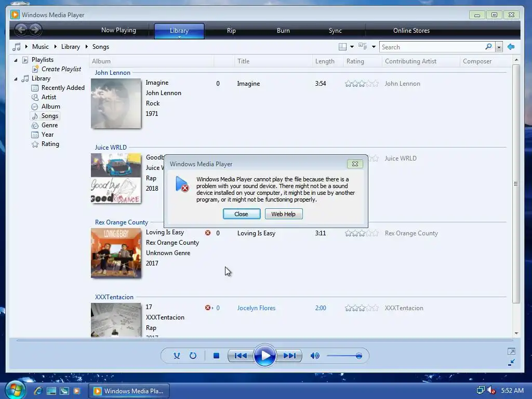Switch to the Burn tab

click(x=283, y=31)
